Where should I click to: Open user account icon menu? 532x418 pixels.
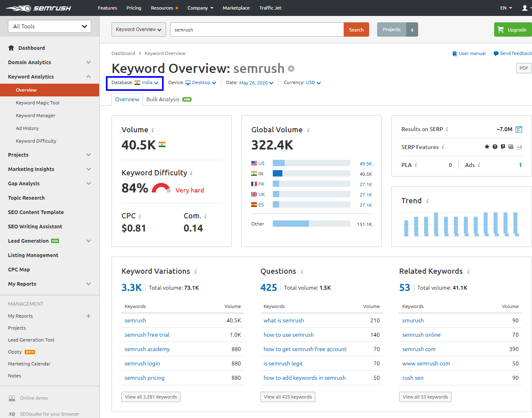click(x=525, y=8)
